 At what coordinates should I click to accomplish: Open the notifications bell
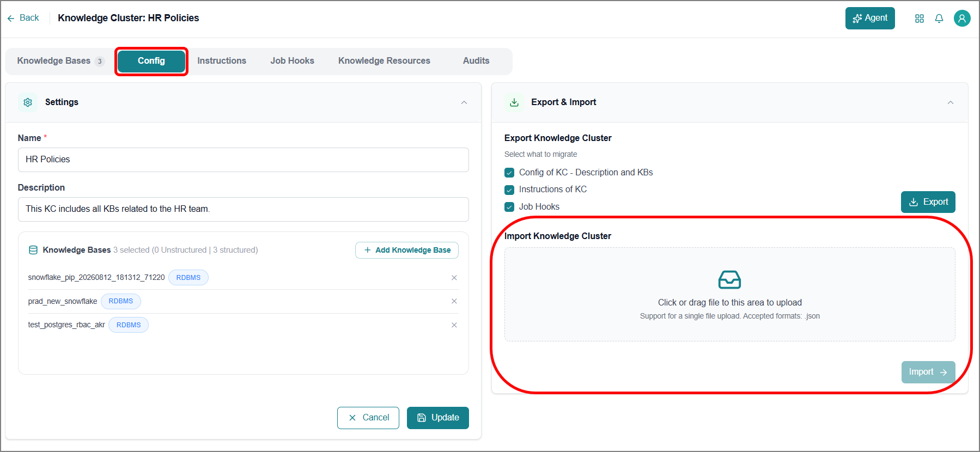939,19
